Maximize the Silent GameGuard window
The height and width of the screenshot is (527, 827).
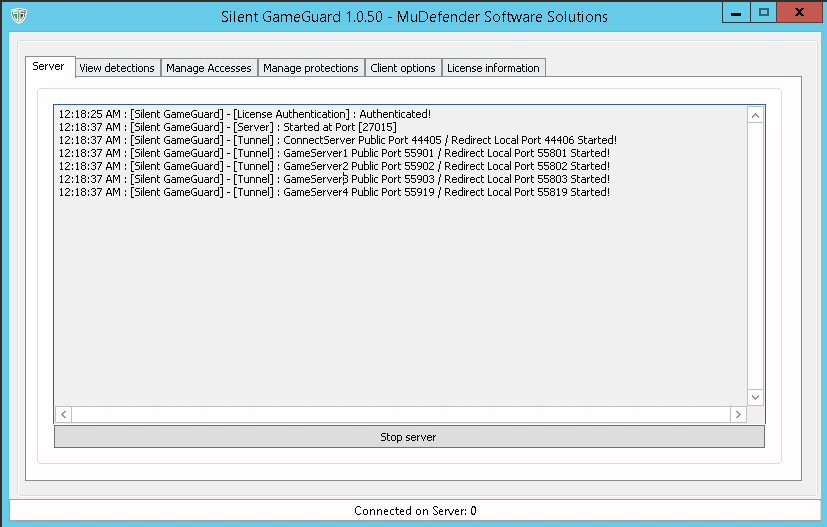764,12
